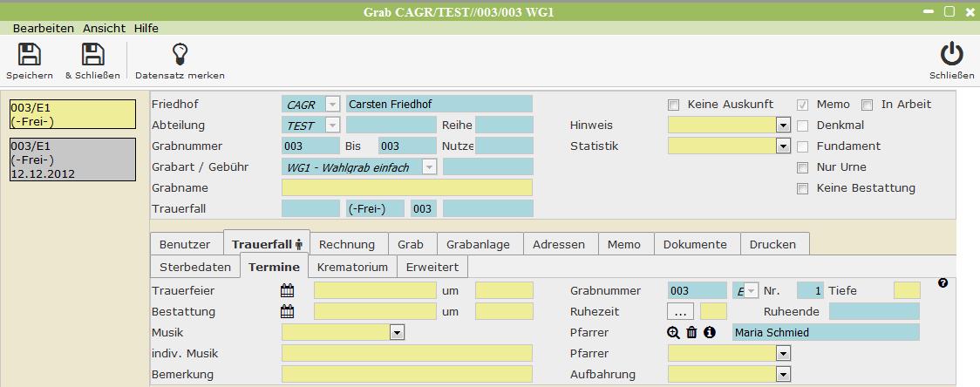Open the Bestattung calendar picker
980x387 pixels.
click(x=287, y=312)
